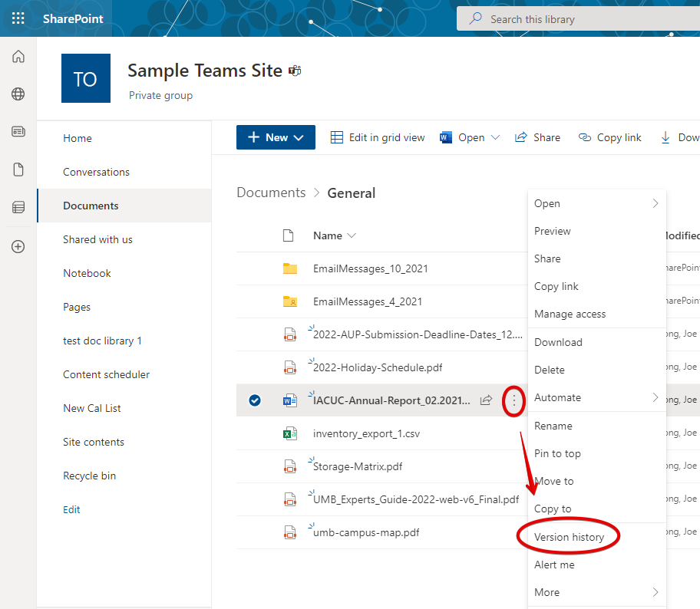Click the Search this library field

click(x=583, y=19)
